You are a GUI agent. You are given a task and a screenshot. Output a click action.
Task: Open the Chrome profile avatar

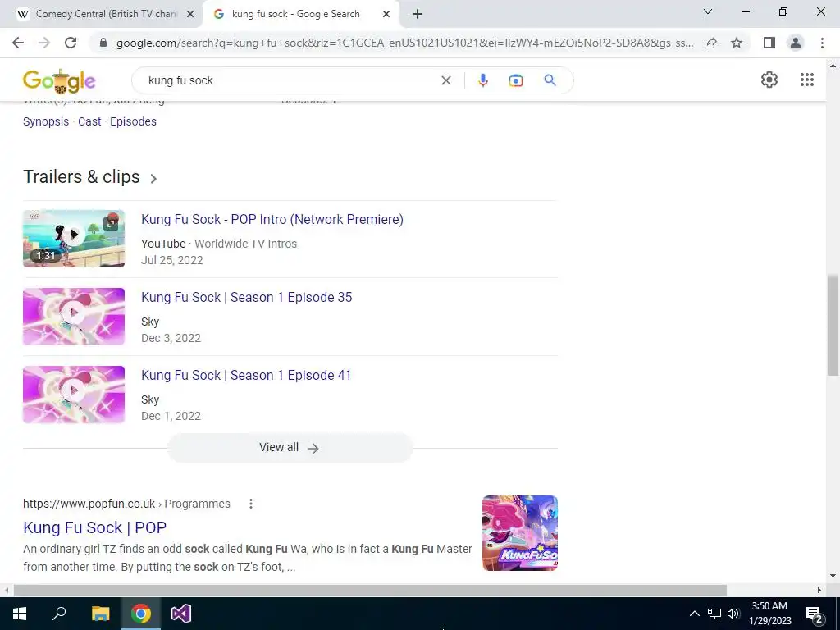[x=796, y=43]
